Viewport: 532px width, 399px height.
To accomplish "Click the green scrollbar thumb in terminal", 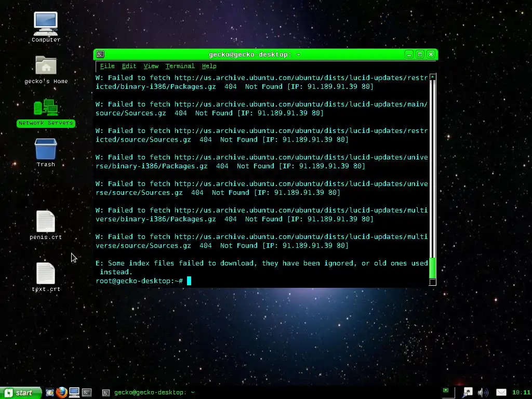I will point(433,268).
